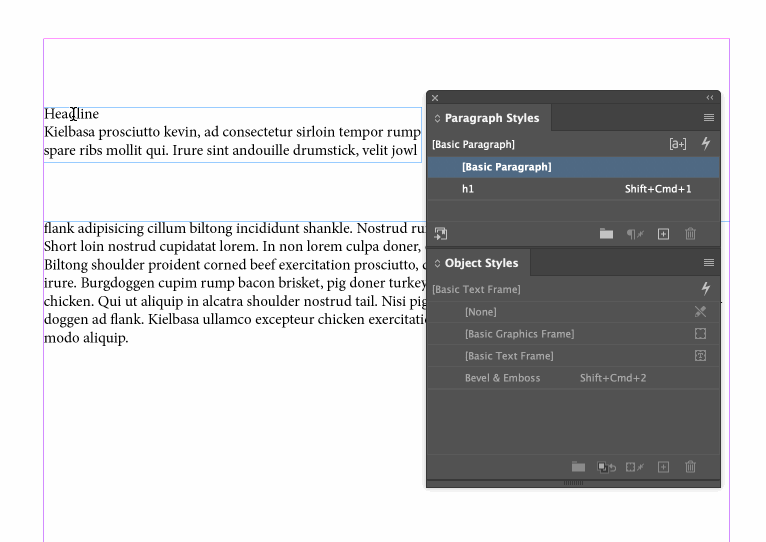Collapse the panel using double-arrow icon

tap(710, 98)
